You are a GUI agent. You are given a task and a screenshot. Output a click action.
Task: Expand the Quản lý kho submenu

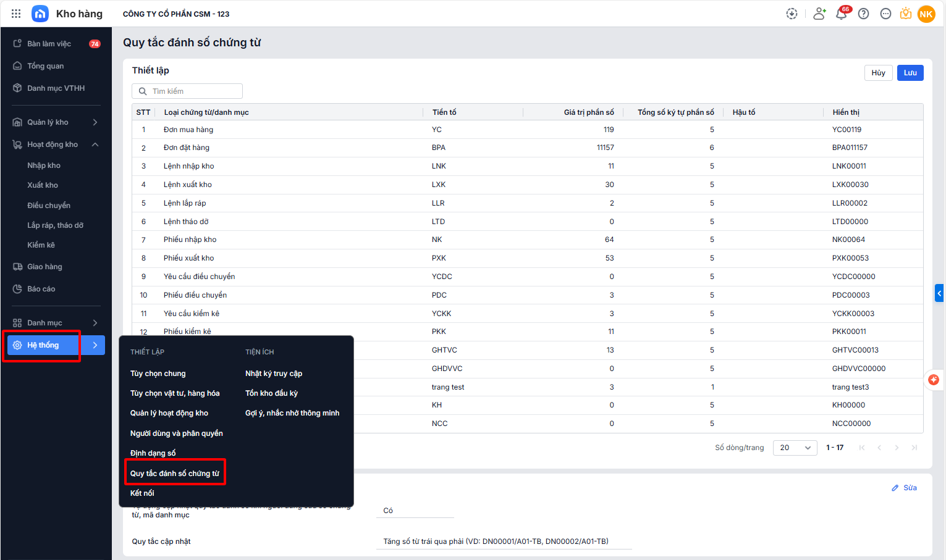click(x=95, y=122)
